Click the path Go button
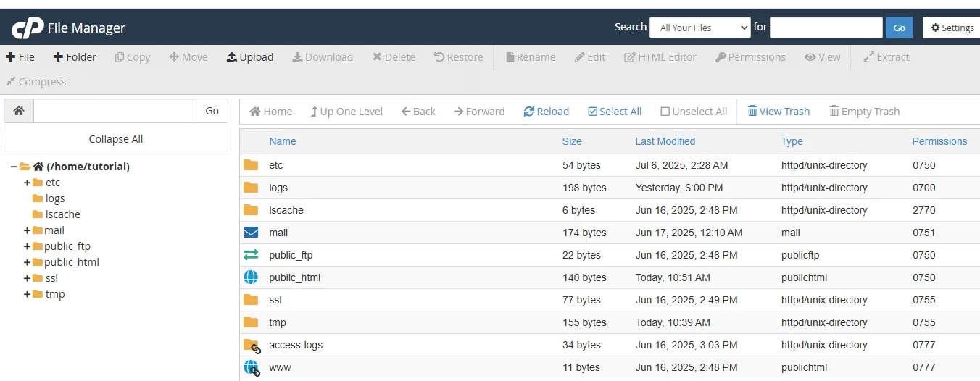 [212, 111]
